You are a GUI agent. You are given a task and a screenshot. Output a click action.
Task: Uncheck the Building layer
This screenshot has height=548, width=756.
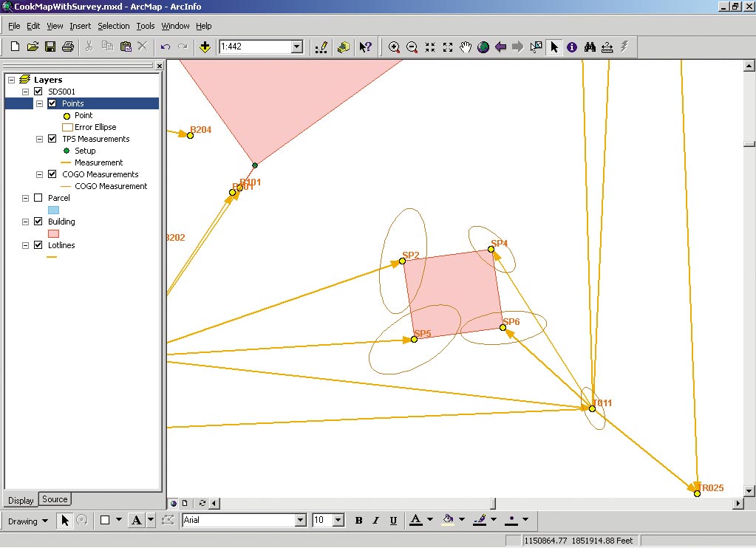(x=38, y=222)
